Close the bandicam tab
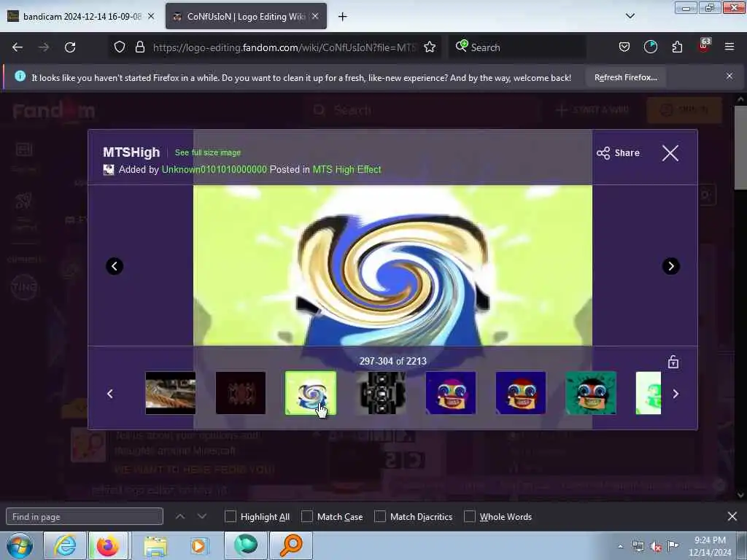Image resolution: width=747 pixels, height=560 pixels. click(151, 16)
